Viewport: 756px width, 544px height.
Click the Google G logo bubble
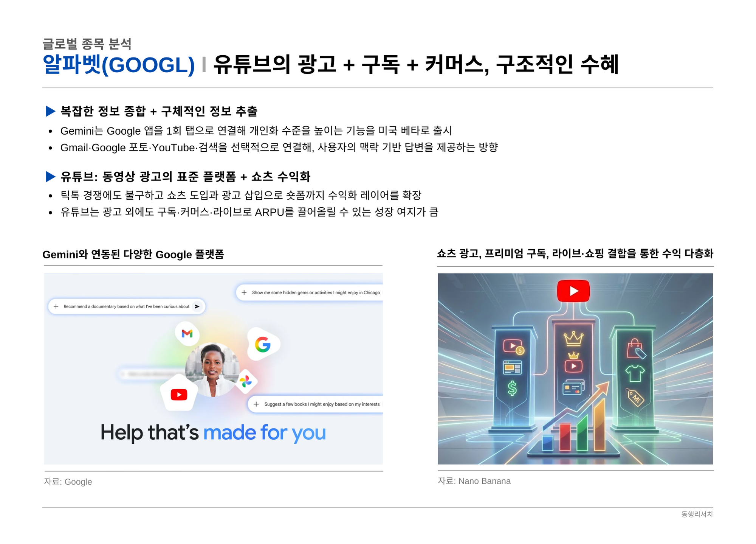pyautogui.click(x=263, y=344)
